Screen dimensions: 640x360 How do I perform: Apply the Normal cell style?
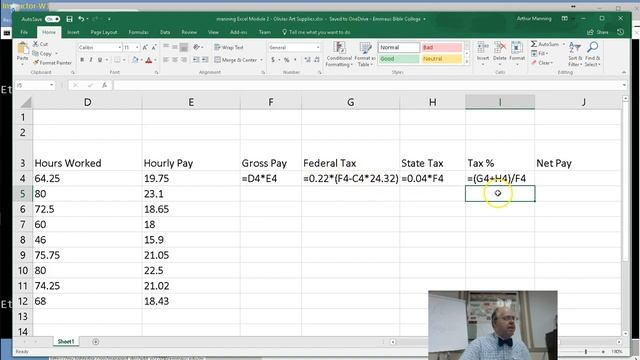point(398,47)
